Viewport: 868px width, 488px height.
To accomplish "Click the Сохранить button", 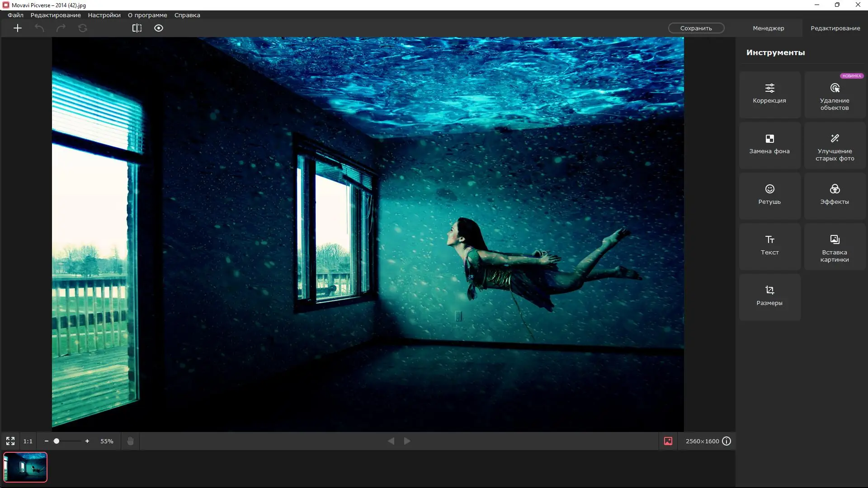I will tap(696, 28).
